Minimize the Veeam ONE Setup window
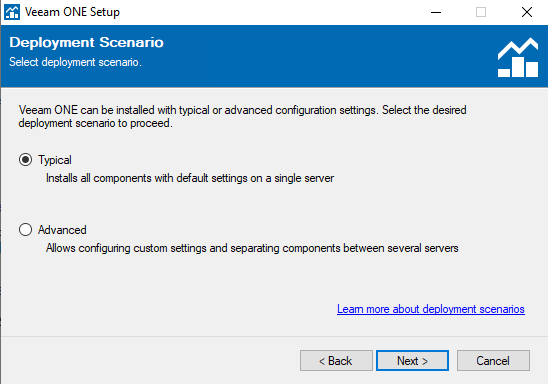 pos(436,12)
